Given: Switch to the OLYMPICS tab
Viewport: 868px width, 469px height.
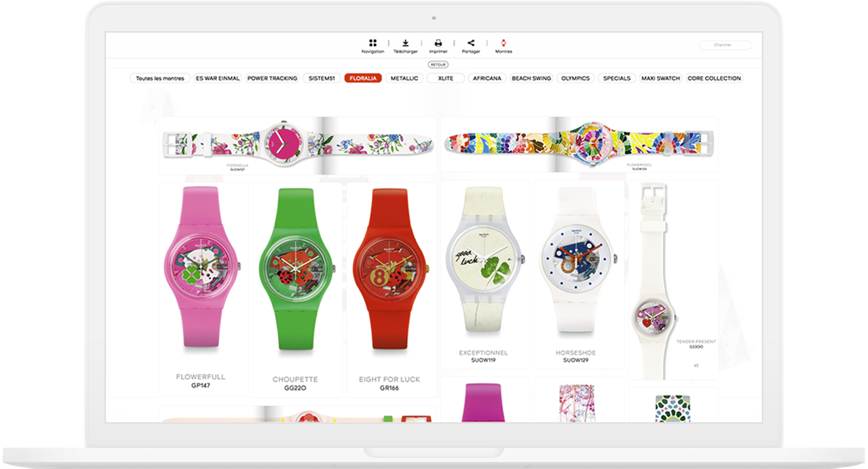Looking at the screenshot, I should 575,79.
